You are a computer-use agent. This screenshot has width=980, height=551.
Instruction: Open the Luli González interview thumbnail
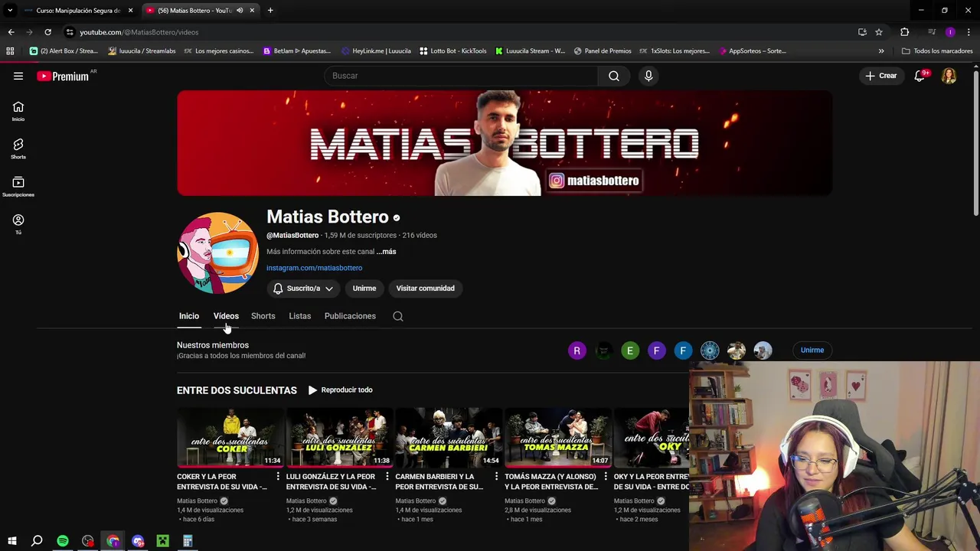pos(339,437)
